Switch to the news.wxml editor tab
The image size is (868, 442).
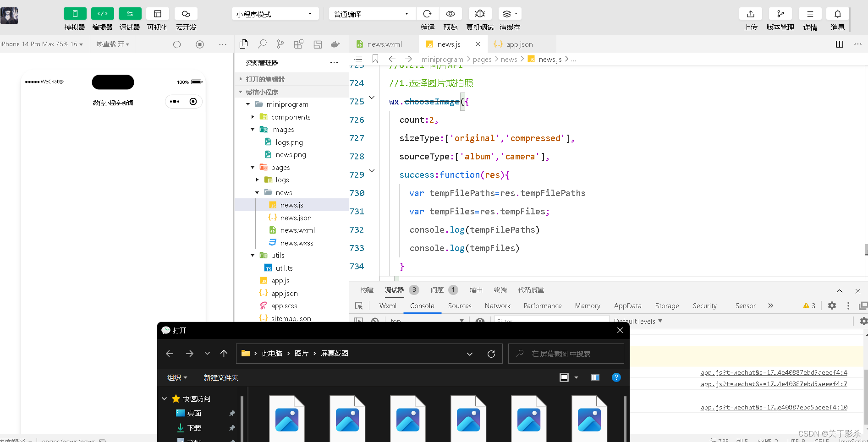[x=384, y=44]
